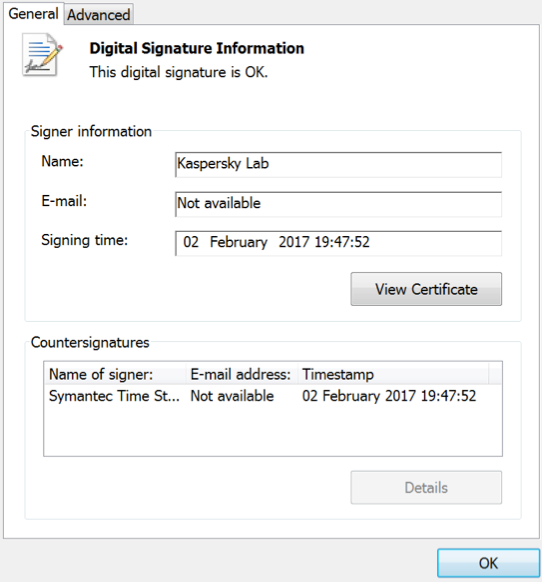Select the General tab
542x582 pixels.
(33, 14)
